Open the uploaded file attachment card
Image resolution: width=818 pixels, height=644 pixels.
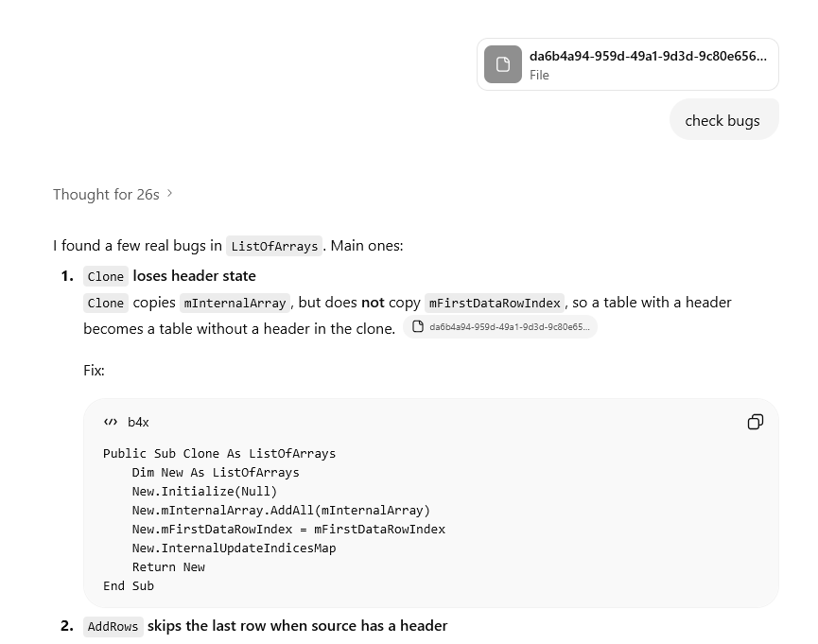pyautogui.click(x=628, y=64)
